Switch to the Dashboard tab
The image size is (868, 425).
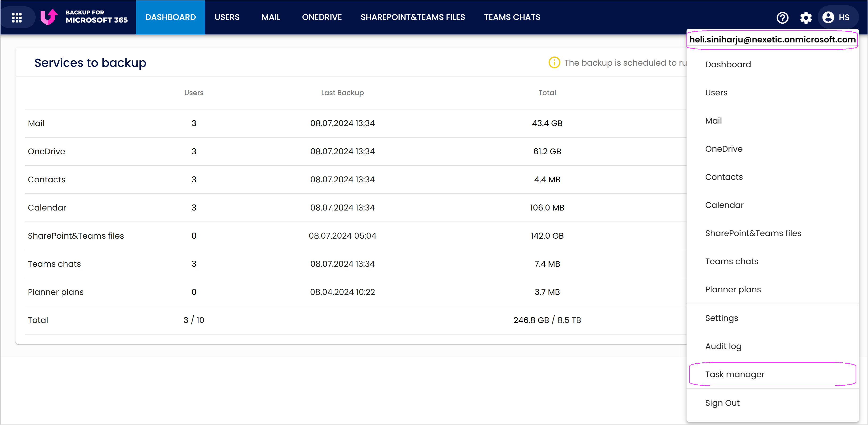pyautogui.click(x=171, y=17)
